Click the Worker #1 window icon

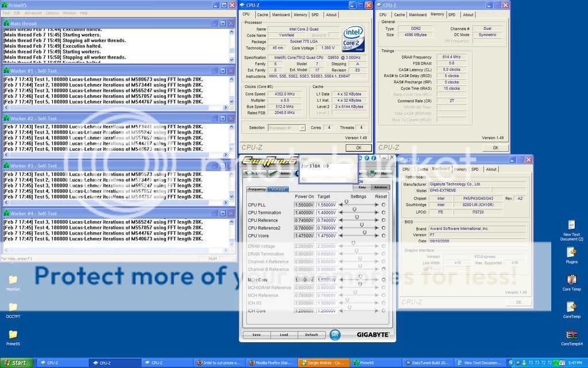pos(6,71)
